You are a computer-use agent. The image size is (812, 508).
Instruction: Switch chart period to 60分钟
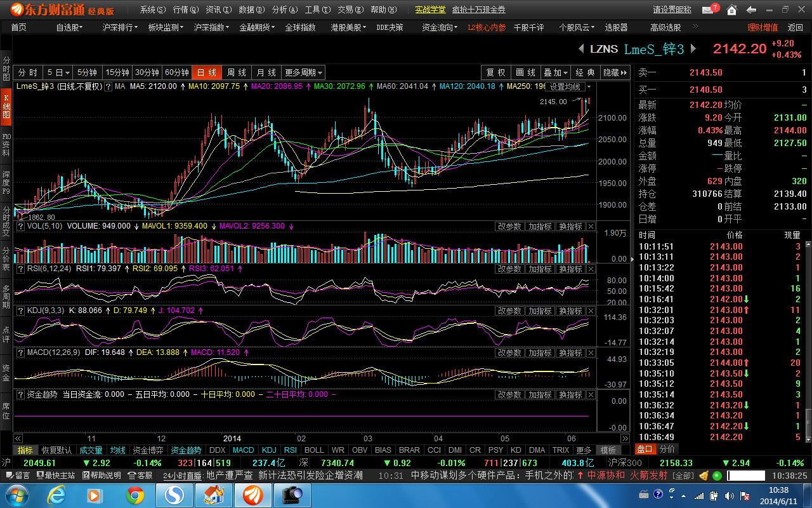tap(177, 72)
